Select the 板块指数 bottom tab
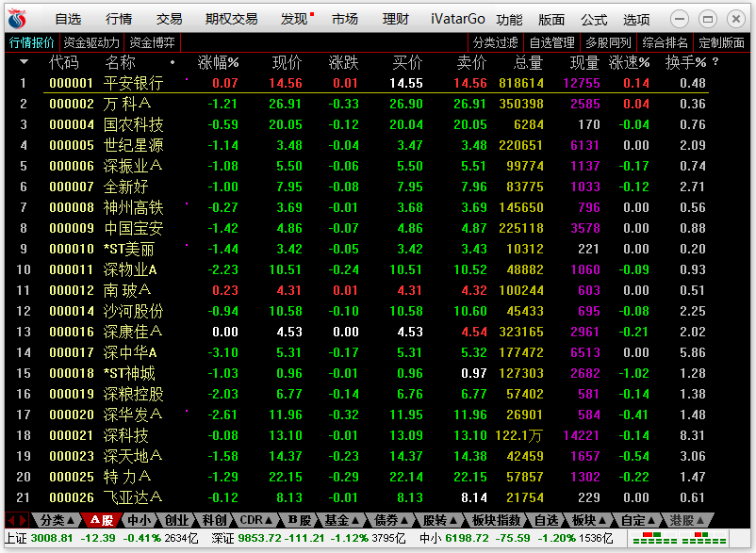This screenshot has height=553, width=756. 496,520
